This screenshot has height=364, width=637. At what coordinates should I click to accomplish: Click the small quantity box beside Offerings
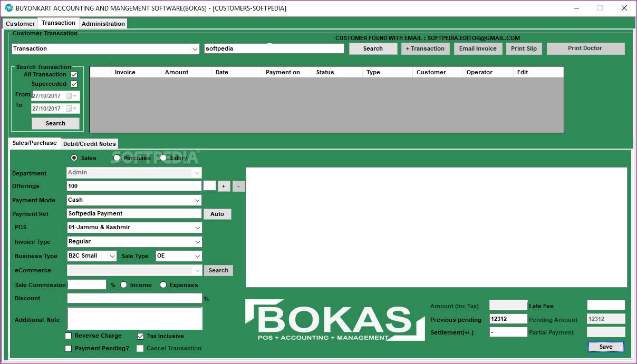pos(209,185)
